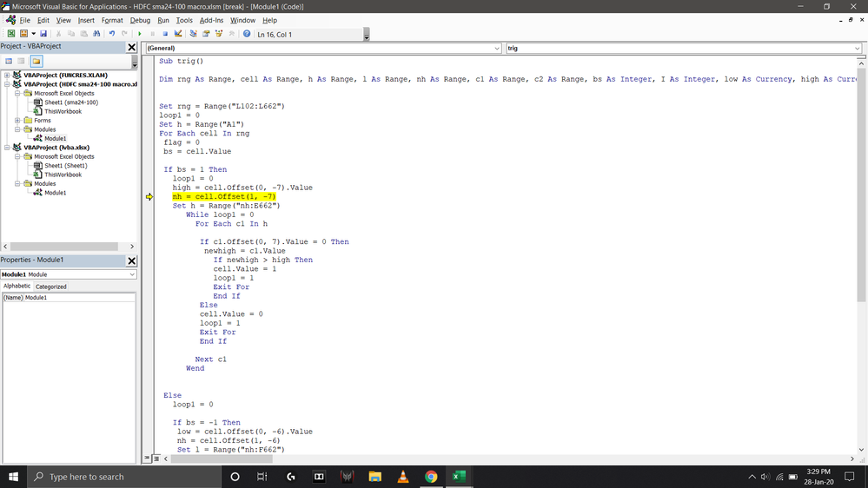Click Full Module View button

[x=156, y=458]
